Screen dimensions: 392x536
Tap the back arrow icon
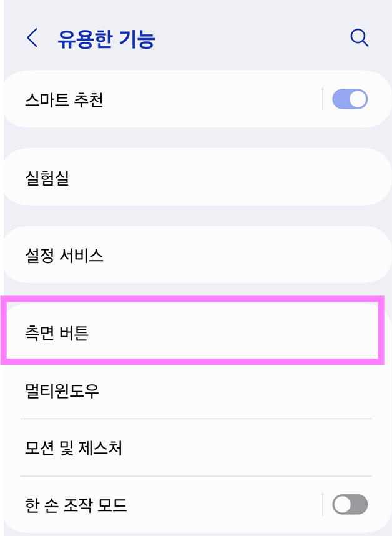coord(29,37)
